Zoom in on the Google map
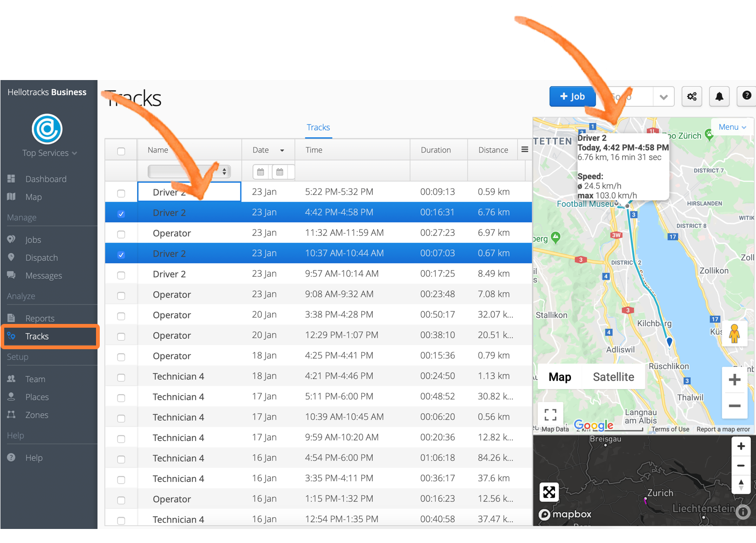Viewport: 756px width, 543px height. click(x=734, y=380)
